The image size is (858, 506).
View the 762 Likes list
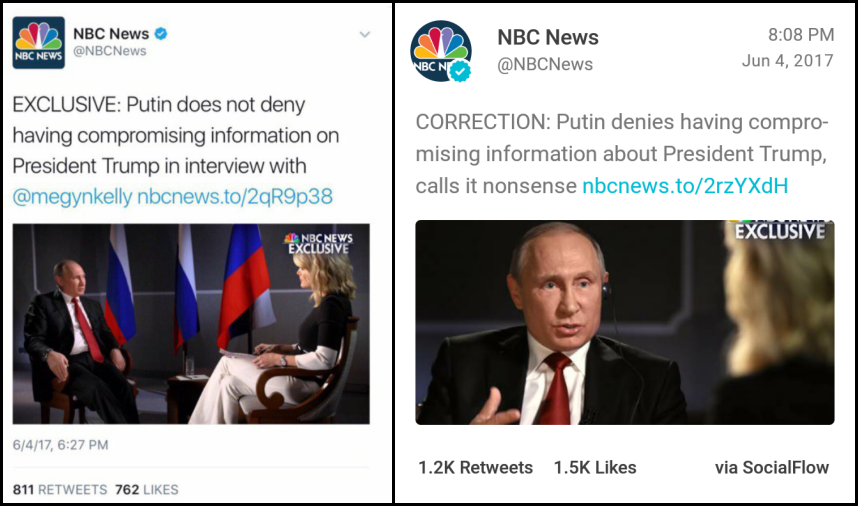[x=147, y=490]
